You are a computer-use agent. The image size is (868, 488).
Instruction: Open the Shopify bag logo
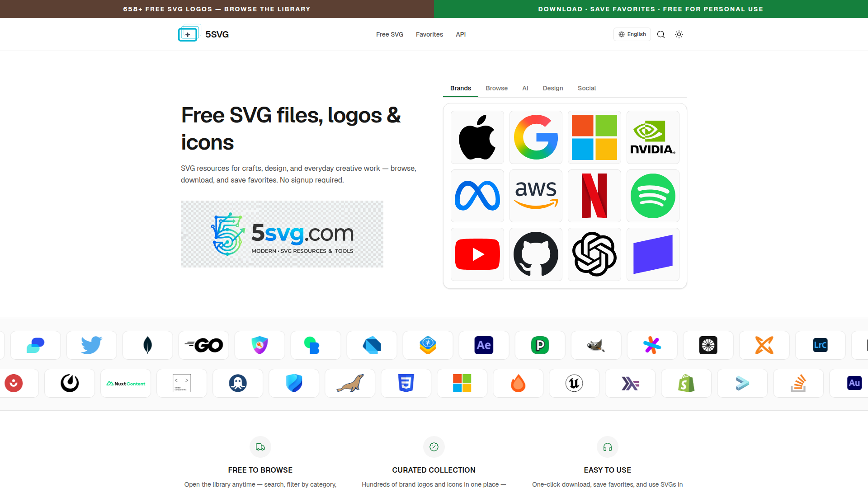[x=686, y=383]
